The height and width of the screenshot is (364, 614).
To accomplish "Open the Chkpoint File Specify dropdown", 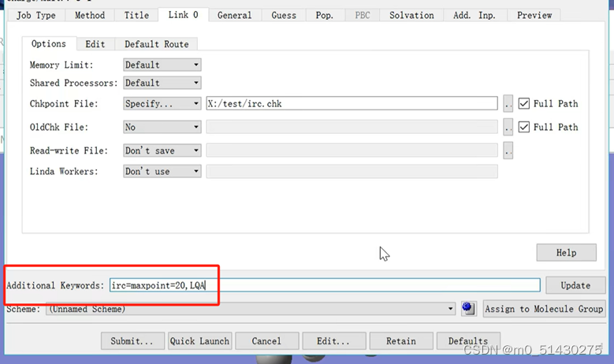I will (162, 103).
